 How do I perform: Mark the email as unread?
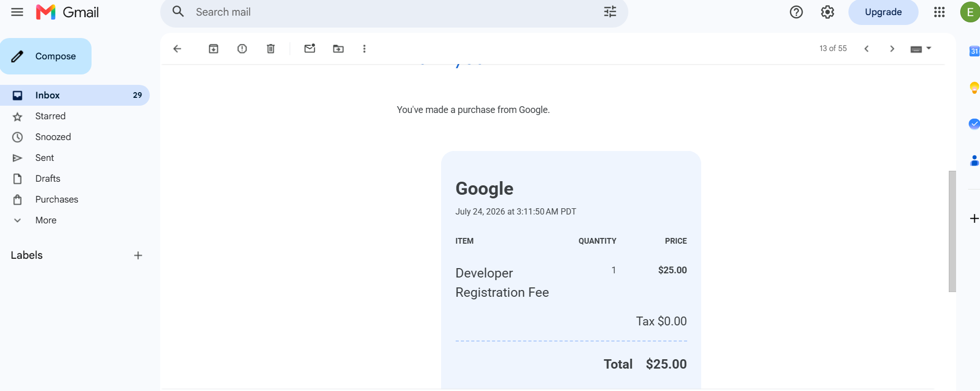(310, 48)
